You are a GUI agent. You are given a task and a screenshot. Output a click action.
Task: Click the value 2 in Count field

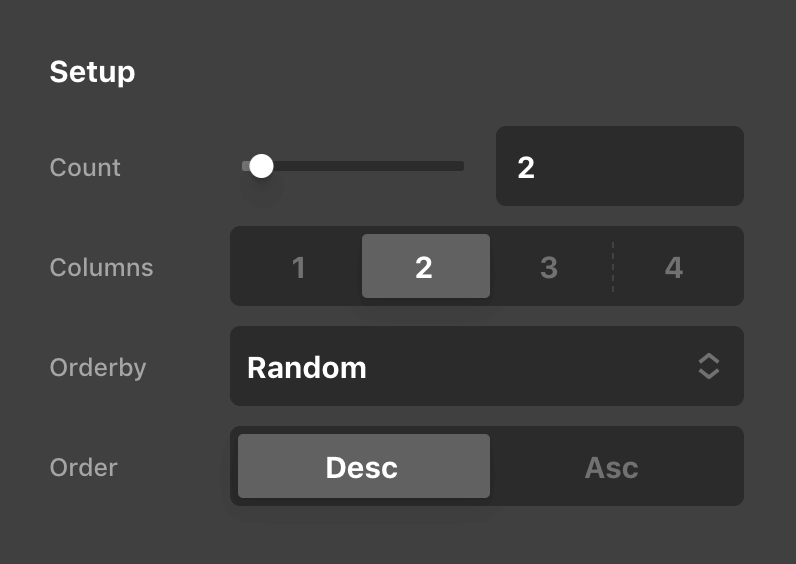pos(526,167)
